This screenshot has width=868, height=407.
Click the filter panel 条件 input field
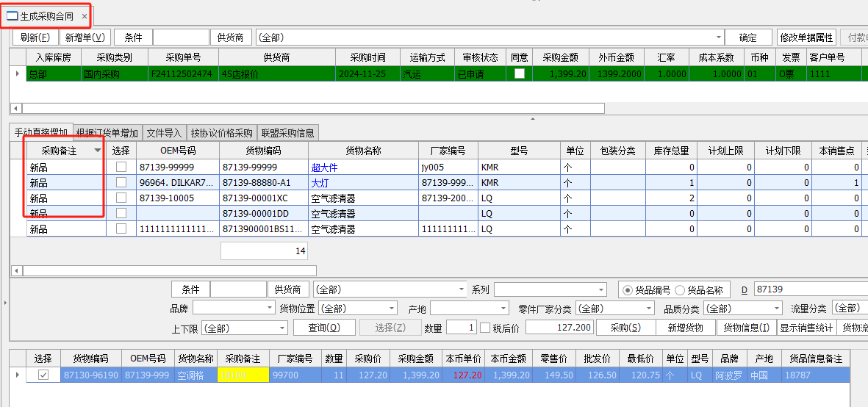(x=239, y=289)
